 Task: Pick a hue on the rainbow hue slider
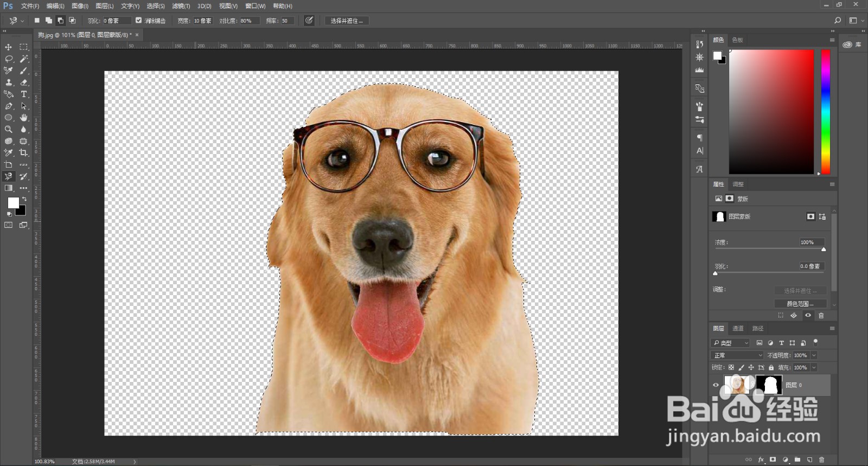826,112
